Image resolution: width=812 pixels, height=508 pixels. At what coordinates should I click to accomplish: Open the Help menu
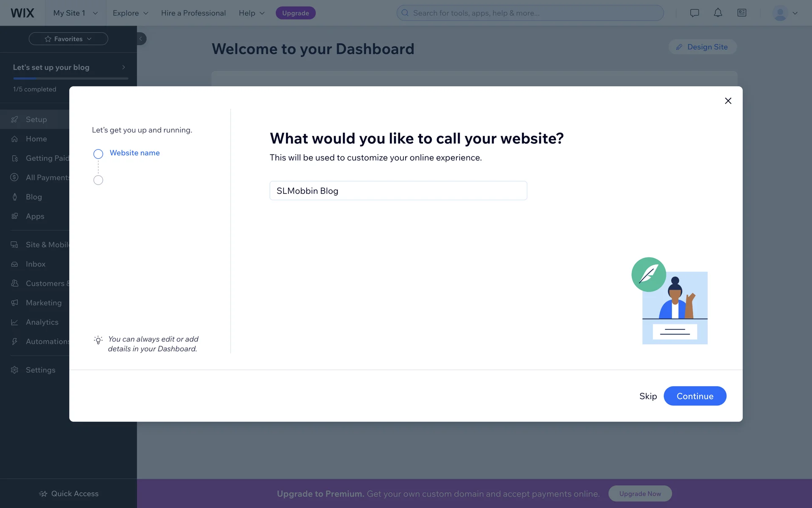[252, 13]
